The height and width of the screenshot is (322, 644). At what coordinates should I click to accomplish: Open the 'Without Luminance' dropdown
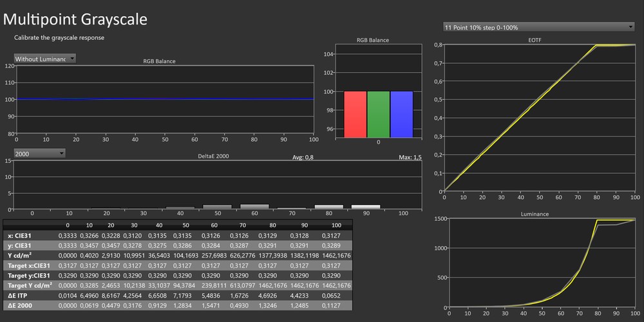[x=44, y=59]
